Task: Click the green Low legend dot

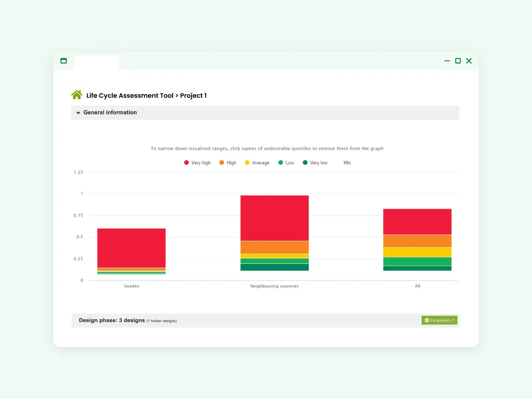Action: coord(281,163)
